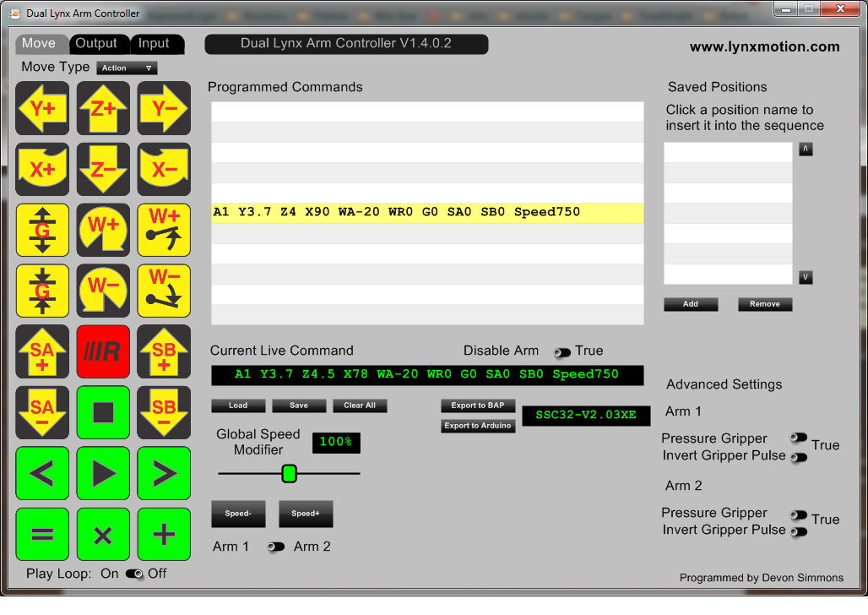Switch to the Move tab
Viewport: 868px width, 615px height.
41,44
